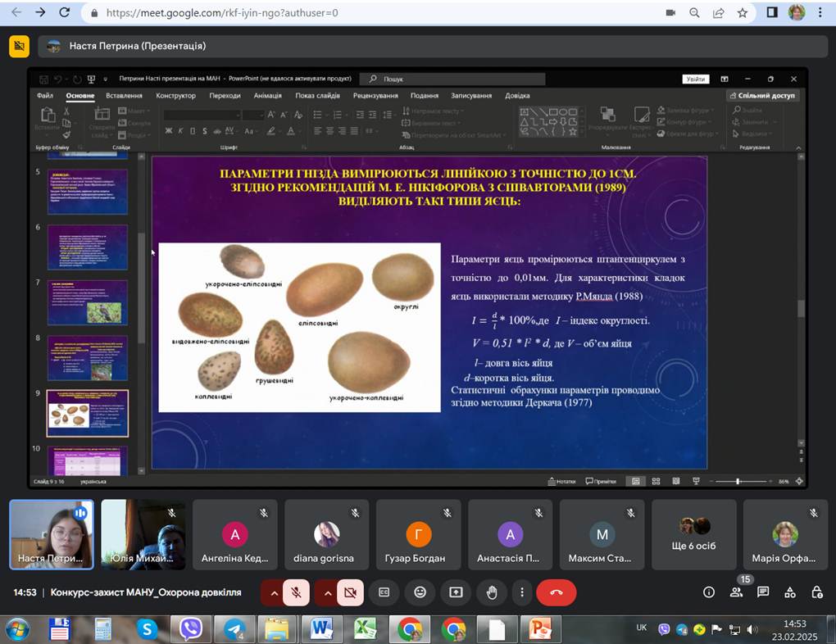
Task: Toggle closed captions on
Action: pyautogui.click(x=384, y=592)
